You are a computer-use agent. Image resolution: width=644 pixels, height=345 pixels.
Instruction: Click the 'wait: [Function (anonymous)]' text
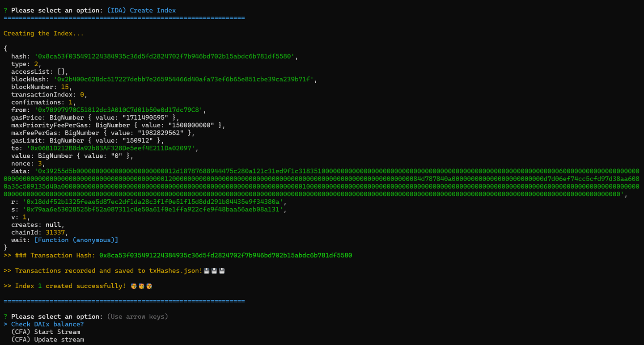pyautogui.click(x=65, y=240)
